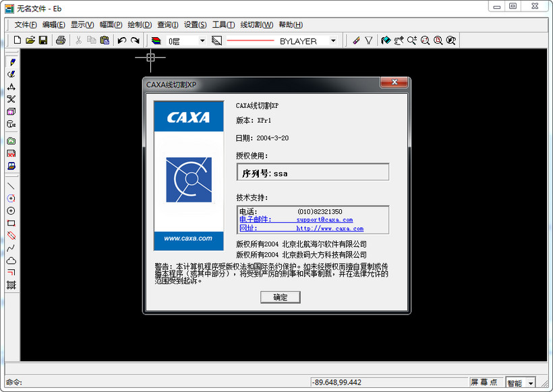553x392 pixels.
Task: Click the 序列号 serial number box
Action: pos(313,172)
